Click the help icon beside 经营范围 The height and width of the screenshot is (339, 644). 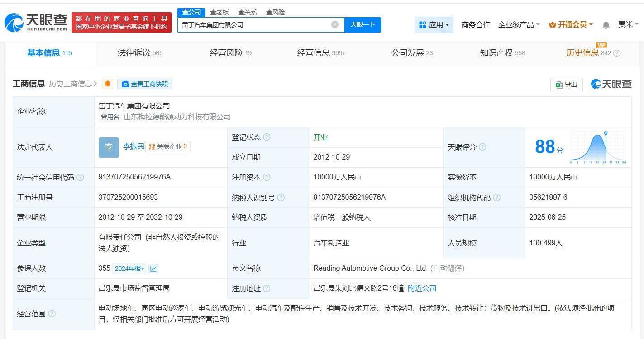[x=52, y=314]
